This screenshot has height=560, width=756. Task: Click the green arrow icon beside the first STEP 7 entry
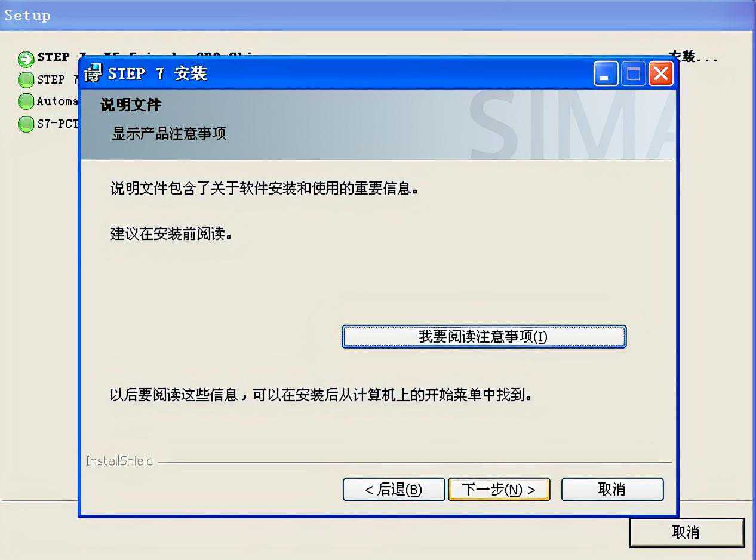[26, 59]
